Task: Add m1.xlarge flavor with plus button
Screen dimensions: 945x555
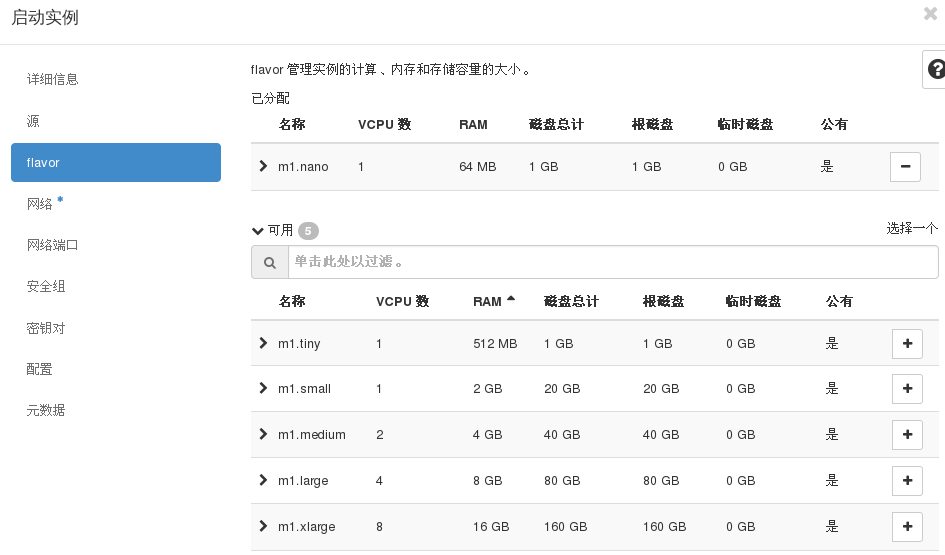Action: pos(907,527)
